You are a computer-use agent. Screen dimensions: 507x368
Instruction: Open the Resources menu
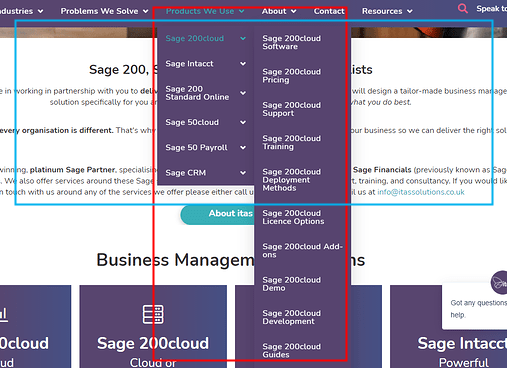(x=382, y=11)
